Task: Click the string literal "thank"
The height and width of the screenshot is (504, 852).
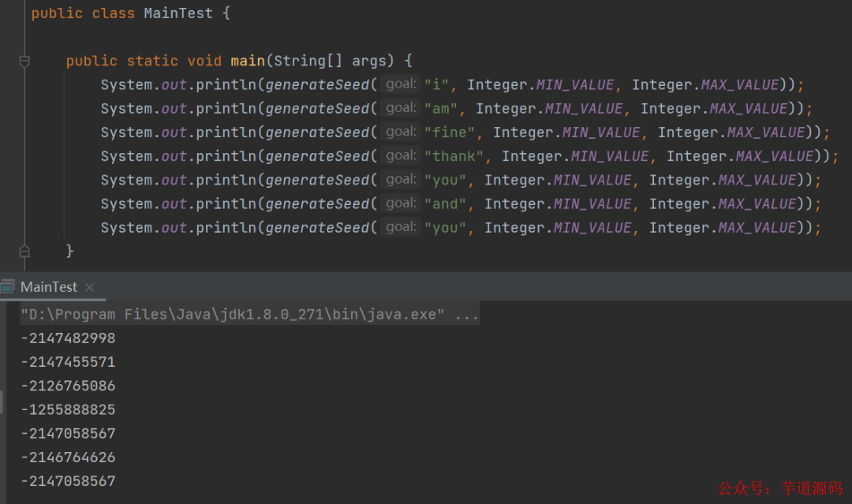Action: (454, 156)
